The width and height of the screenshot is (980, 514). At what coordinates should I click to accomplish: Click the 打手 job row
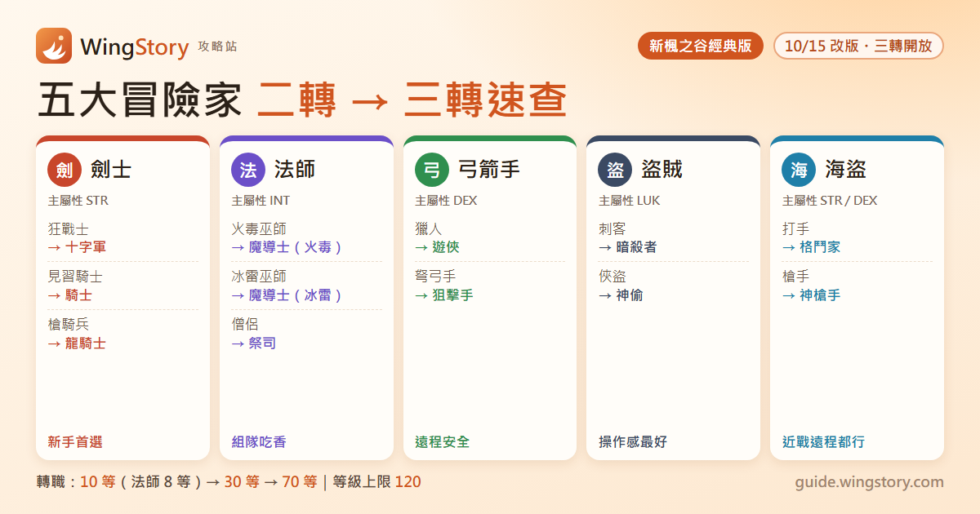pyautogui.click(x=795, y=229)
